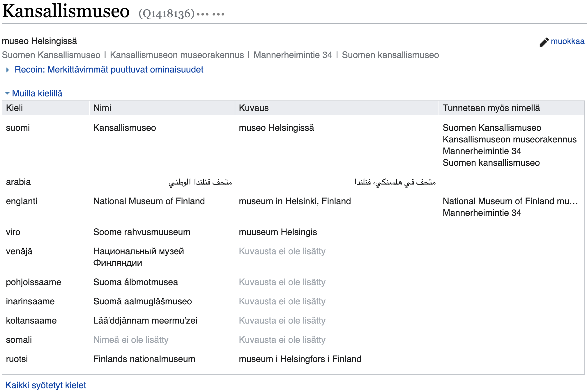The width and height of the screenshot is (587, 392).
Task: Click Kansallismuseon museorakennus alias in header line
Action: coord(177,55)
